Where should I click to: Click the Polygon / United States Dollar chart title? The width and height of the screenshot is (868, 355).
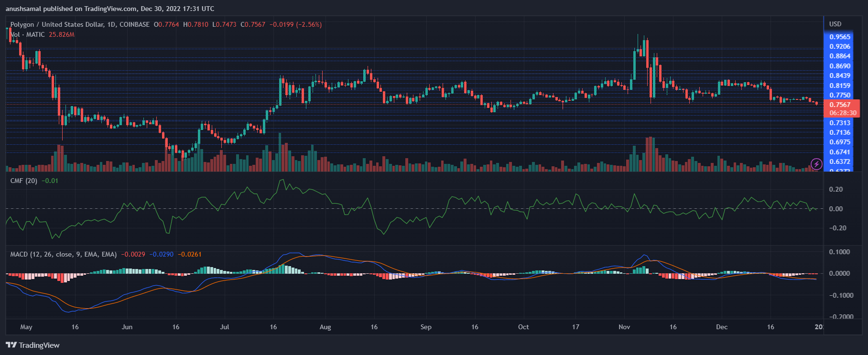click(x=80, y=24)
